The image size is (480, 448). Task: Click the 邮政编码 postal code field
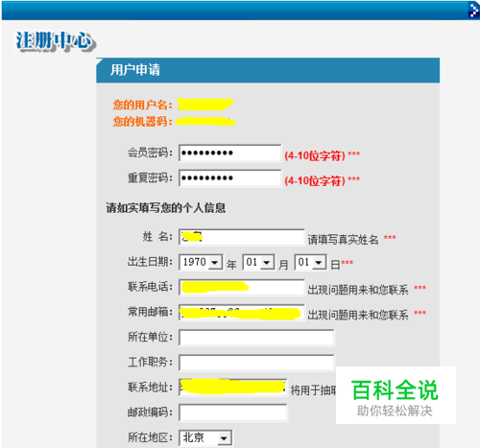[x=232, y=413]
